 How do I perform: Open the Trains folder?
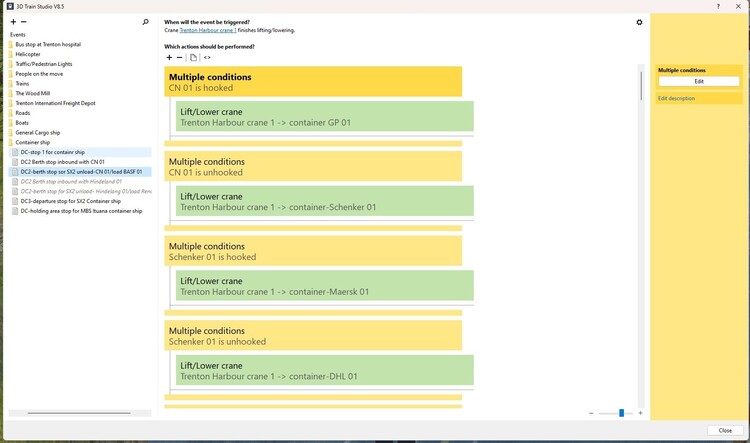point(22,84)
